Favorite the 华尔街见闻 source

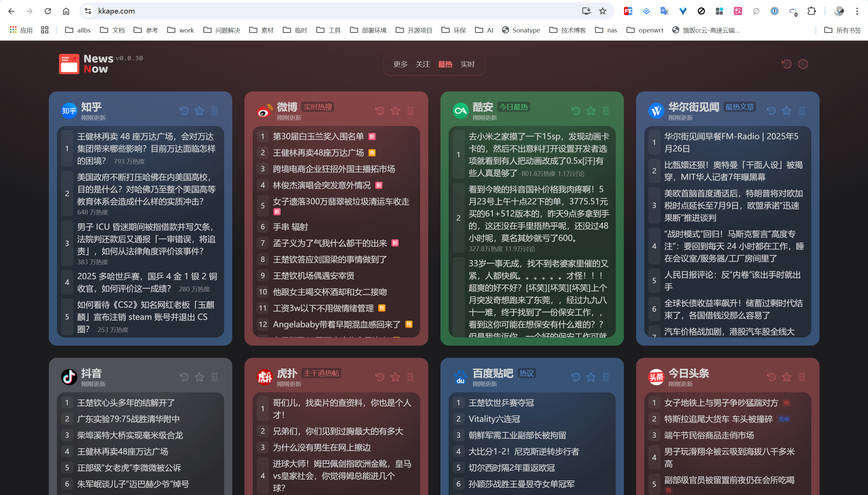pyautogui.click(x=786, y=111)
